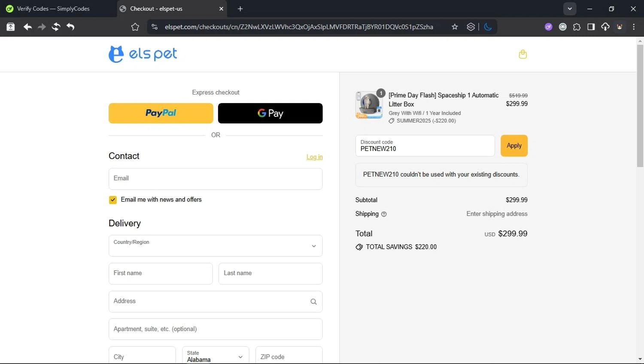Image resolution: width=644 pixels, height=364 pixels.
Task: Click the PETNEW210 couldn't be used message
Action: point(441,175)
